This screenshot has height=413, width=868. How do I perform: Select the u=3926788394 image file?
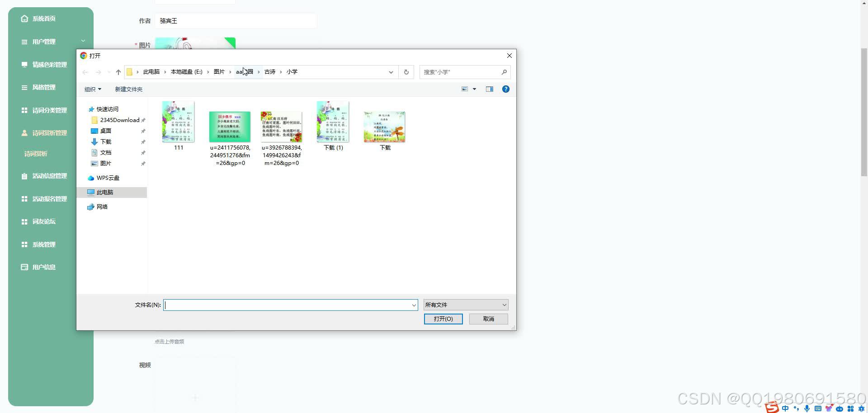click(x=282, y=138)
